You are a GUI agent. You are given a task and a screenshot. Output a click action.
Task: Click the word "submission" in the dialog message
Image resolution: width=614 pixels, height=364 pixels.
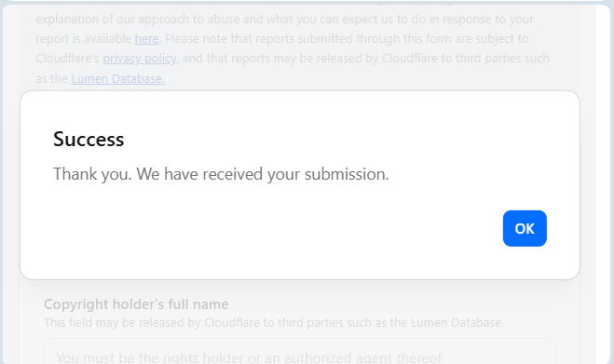click(347, 174)
